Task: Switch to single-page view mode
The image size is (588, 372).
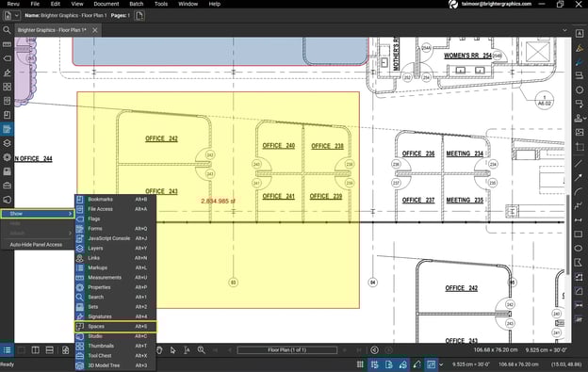Action: 22,350
